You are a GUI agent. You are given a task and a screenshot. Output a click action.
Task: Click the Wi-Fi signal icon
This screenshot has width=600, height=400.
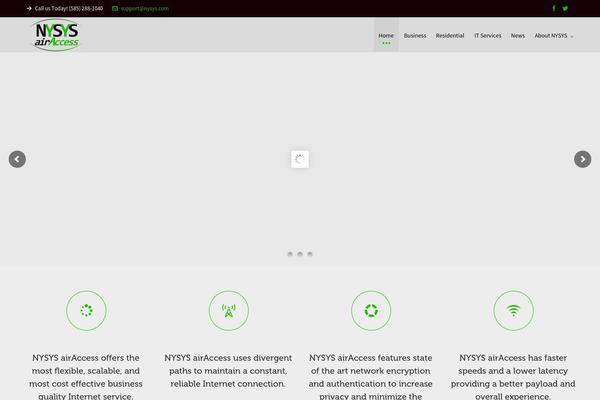click(x=514, y=310)
